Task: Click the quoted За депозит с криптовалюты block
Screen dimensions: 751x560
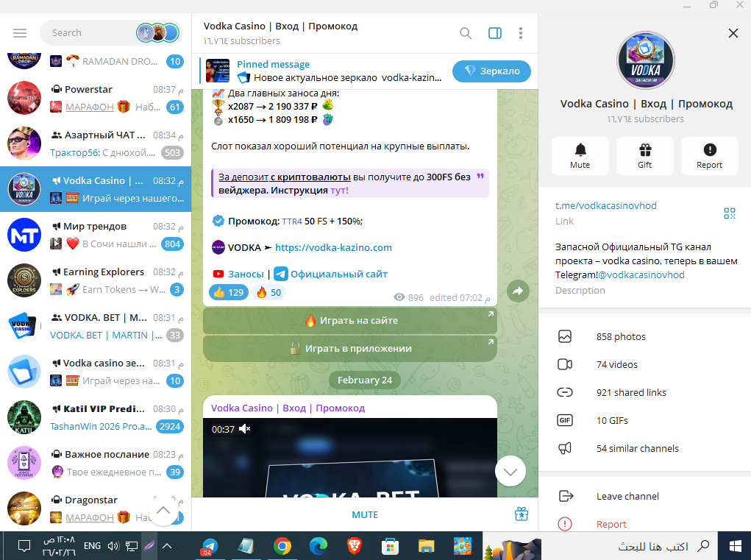Action: pyautogui.click(x=350, y=183)
